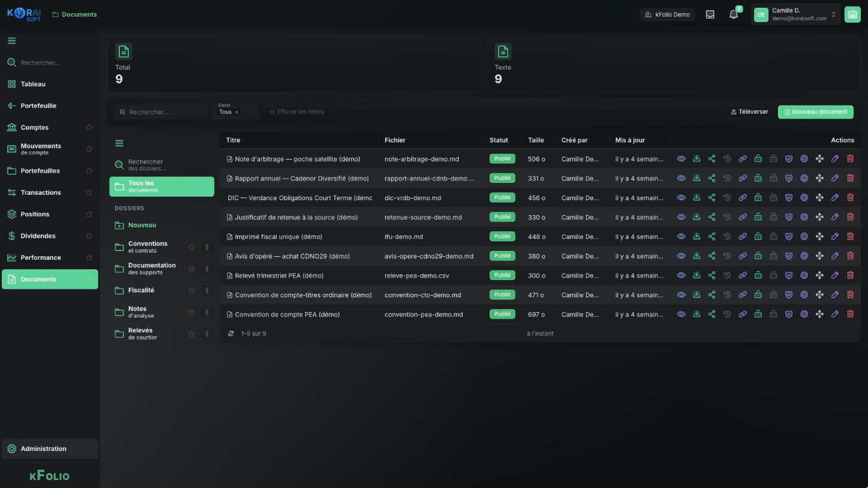Edit the Convention de compte PEA document
This screenshot has width=868, height=488.
coord(835,314)
